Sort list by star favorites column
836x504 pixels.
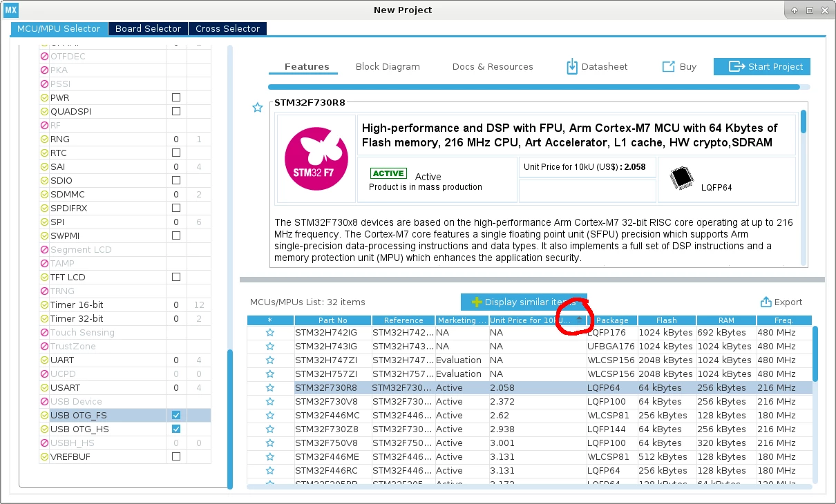click(270, 320)
